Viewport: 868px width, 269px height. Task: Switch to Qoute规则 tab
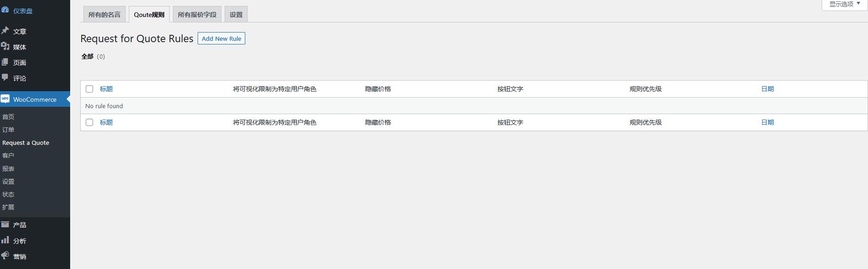[149, 15]
